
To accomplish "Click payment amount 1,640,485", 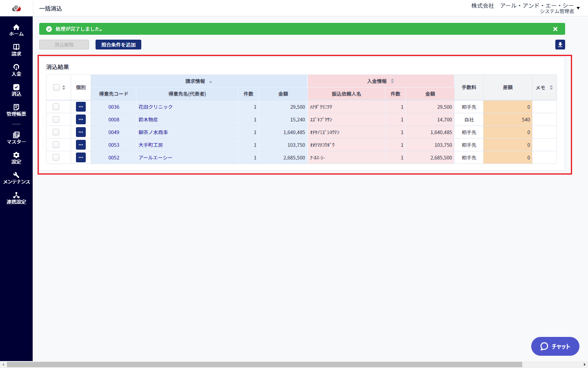I will click(441, 132).
